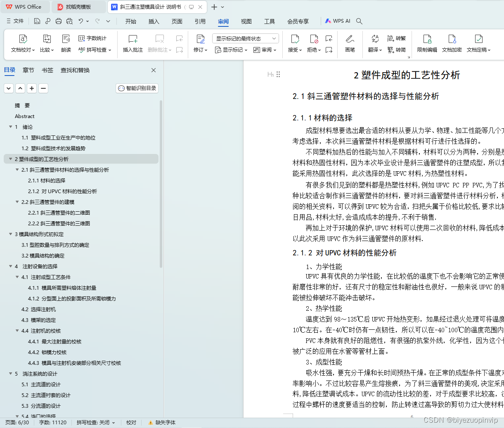Click the 会员专享 tab

298,21
